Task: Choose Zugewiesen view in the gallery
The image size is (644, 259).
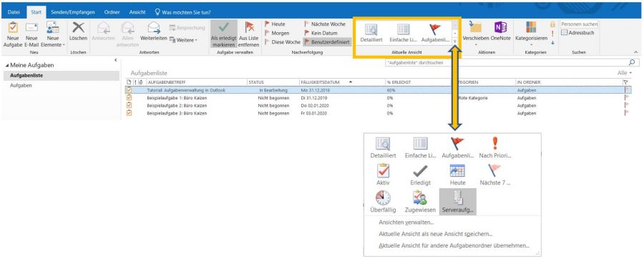Action: tap(420, 202)
